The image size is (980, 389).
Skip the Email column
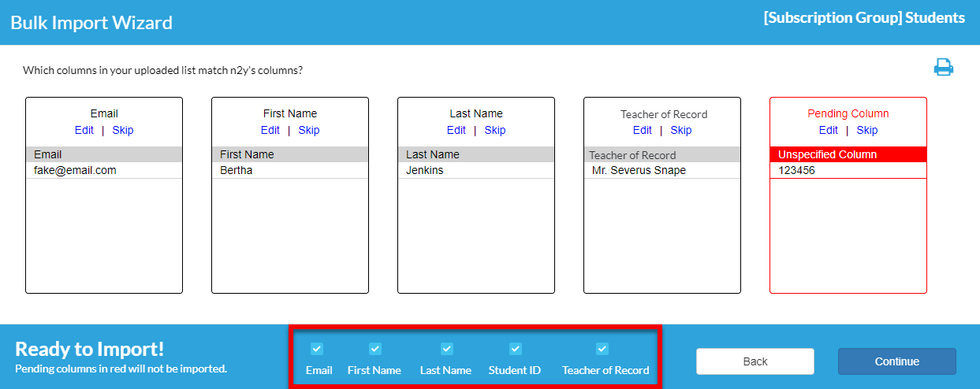pos(123,130)
